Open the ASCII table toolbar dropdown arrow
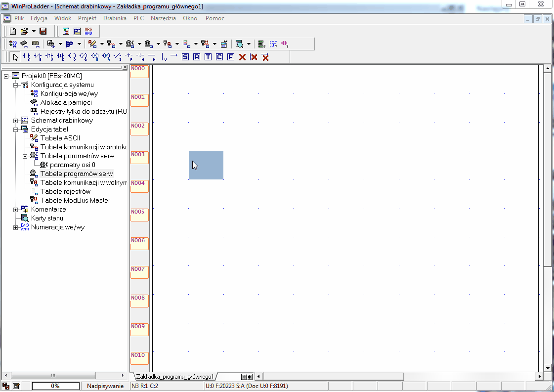The width and height of the screenshot is (554, 392). click(x=102, y=44)
